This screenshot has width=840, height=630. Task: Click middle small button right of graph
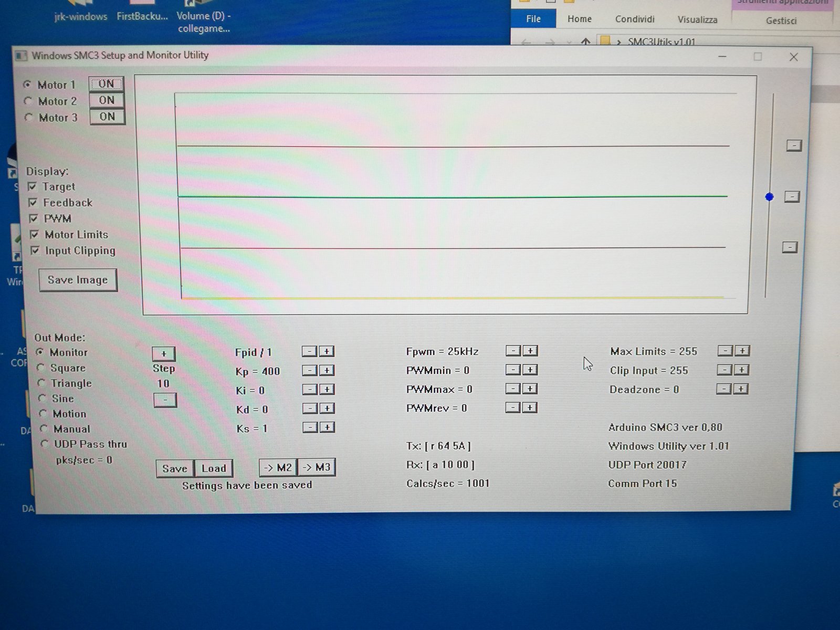(792, 197)
